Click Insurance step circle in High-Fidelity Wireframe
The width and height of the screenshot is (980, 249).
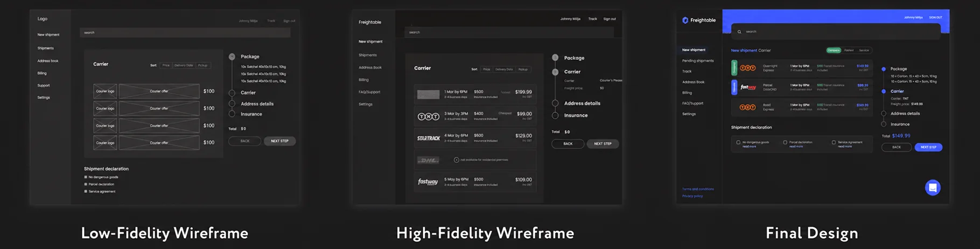[x=555, y=115]
